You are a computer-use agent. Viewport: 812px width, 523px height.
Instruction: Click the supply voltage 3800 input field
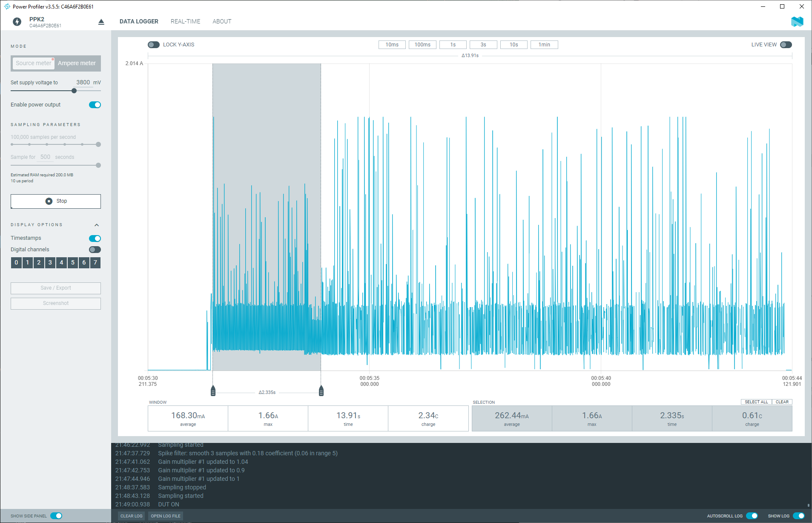[83, 83]
